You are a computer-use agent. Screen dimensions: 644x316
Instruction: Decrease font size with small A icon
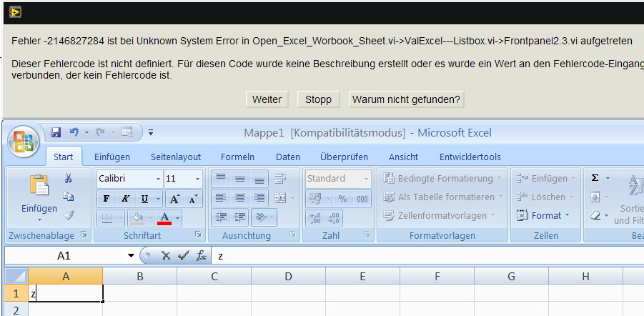193,199
